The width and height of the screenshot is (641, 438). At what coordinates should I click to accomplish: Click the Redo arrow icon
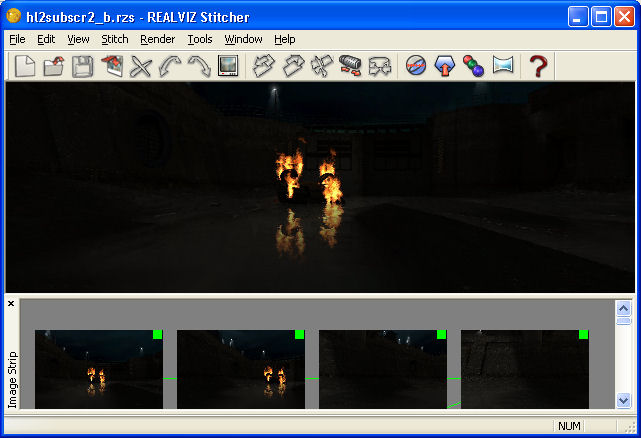(199, 66)
